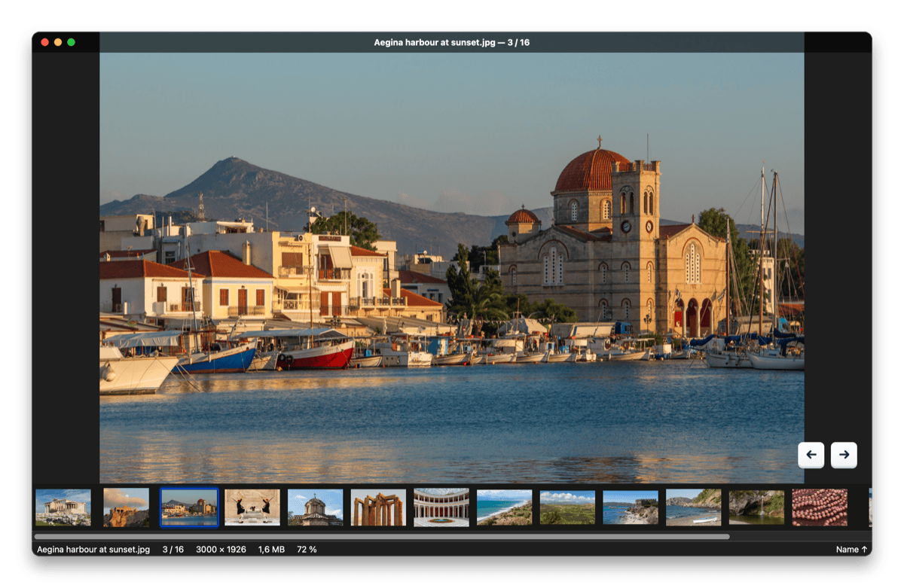
Task: Click the thumbnail strip horizontal scrollbar
Action: pyautogui.click(x=382, y=537)
